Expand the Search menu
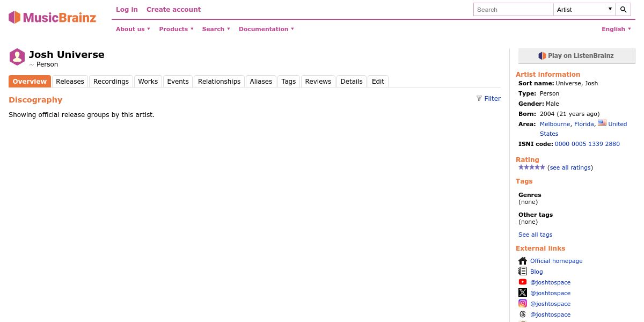Screen dimensions: 644x322 (216, 29)
